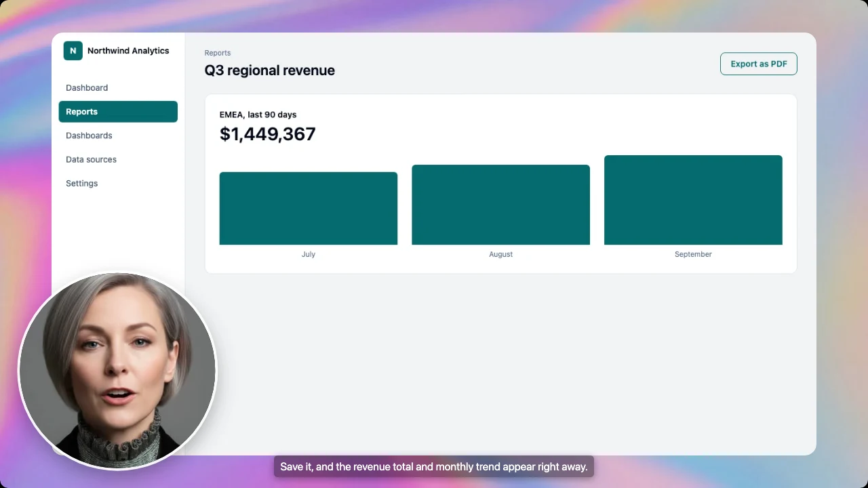Click the Export as PDF button
Viewport: 868px width, 488px height.
pos(759,64)
